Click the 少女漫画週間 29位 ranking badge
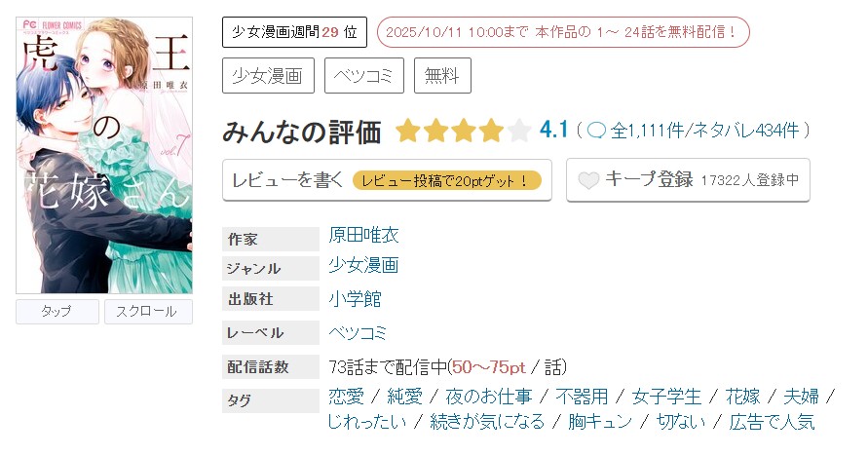The width and height of the screenshot is (868, 455). click(x=294, y=32)
